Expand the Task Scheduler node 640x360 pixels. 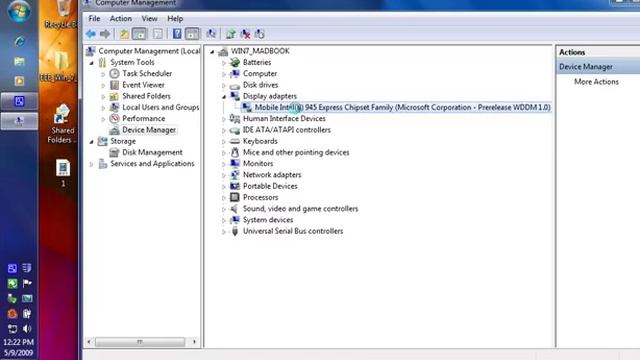coord(103,74)
